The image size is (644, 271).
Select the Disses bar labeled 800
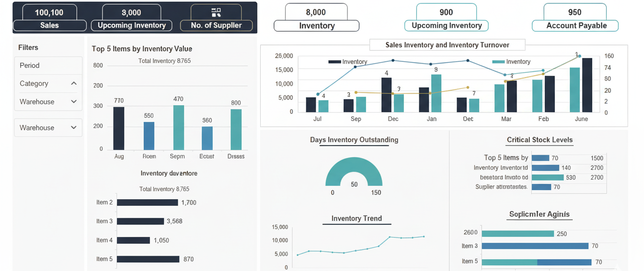236,129
